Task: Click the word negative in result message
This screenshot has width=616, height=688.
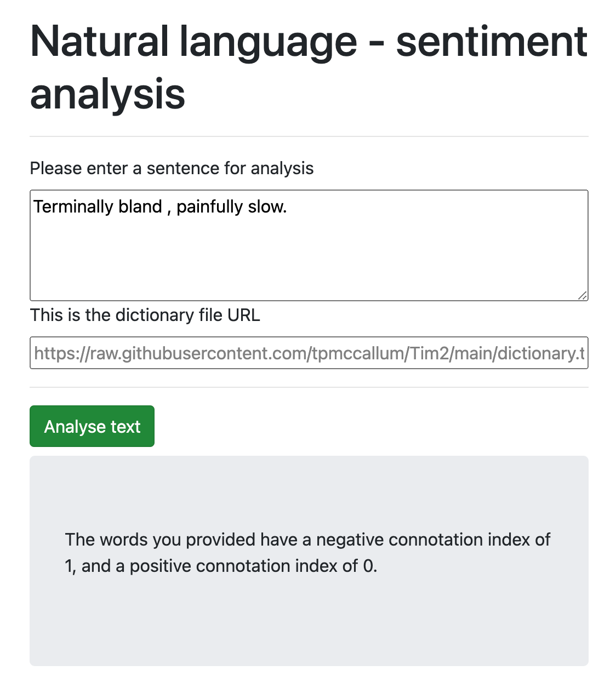Action: (x=350, y=540)
